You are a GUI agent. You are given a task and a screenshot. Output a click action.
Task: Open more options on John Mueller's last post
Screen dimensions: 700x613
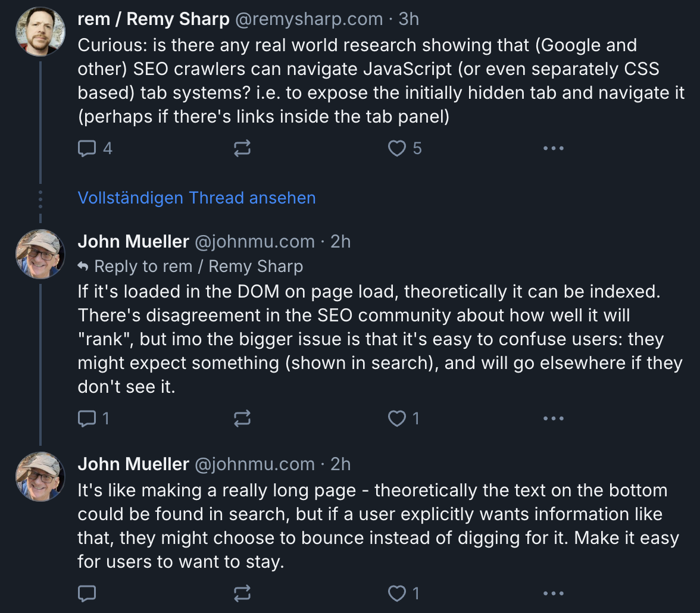tap(553, 593)
